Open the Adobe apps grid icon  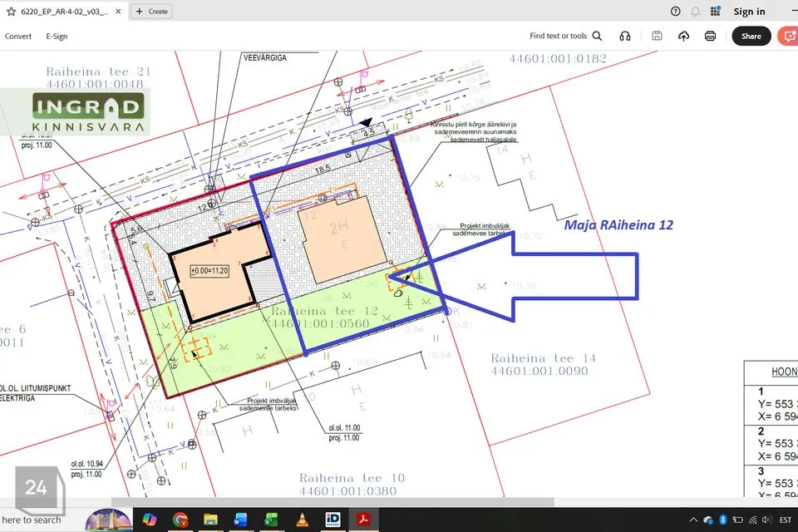[714, 12]
